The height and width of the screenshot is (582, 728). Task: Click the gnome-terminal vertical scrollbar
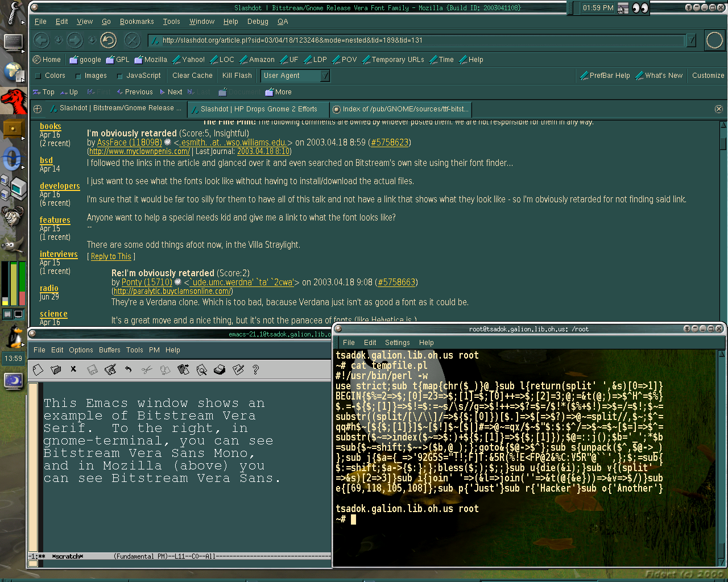point(722,458)
